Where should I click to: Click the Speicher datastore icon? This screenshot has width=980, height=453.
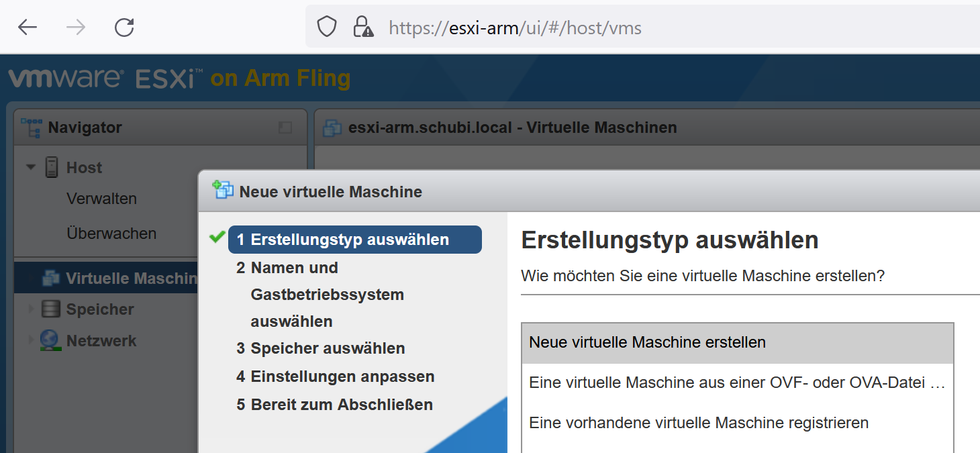tap(50, 309)
